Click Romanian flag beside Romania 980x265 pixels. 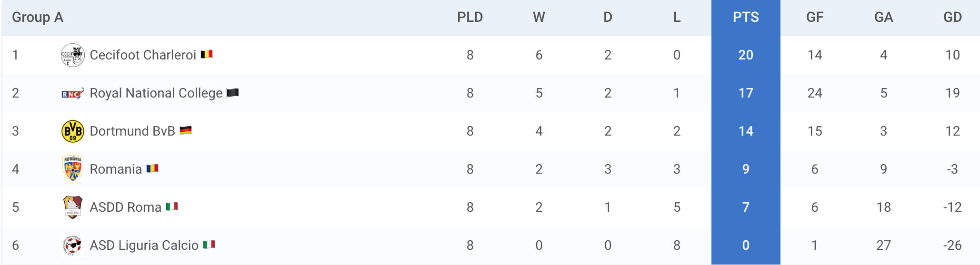point(152,168)
